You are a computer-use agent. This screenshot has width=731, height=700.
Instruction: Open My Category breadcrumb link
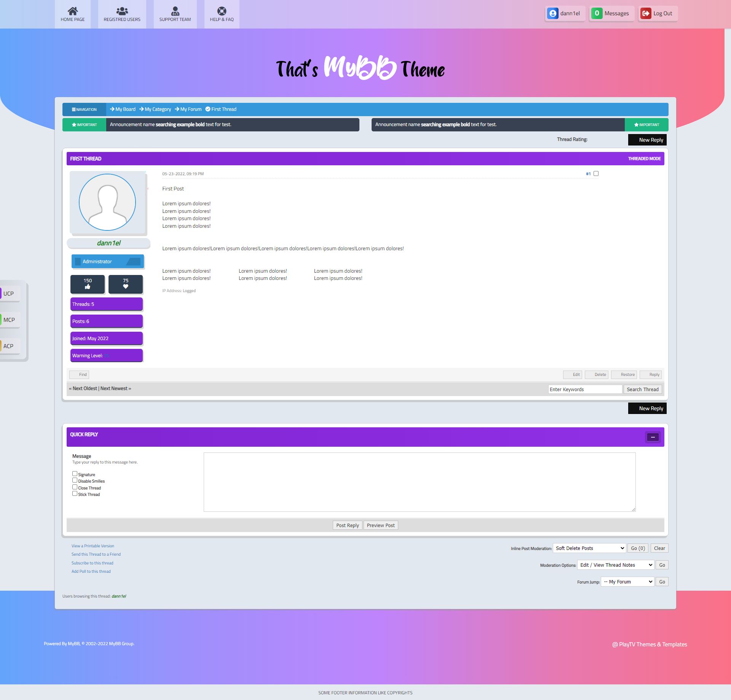158,109
